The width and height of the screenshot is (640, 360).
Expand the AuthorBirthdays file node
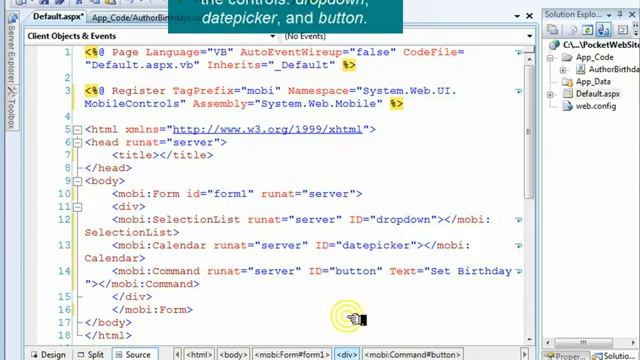point(563,70)
